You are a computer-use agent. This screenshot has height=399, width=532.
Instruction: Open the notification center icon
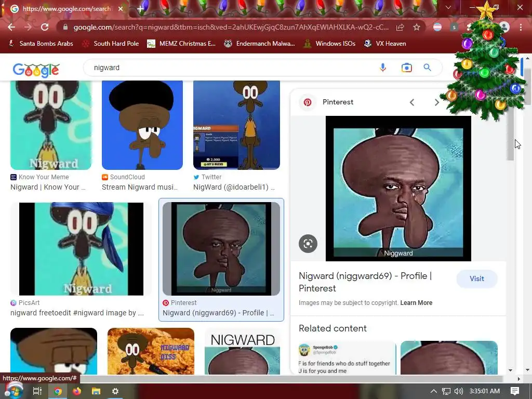click(515, 391)
